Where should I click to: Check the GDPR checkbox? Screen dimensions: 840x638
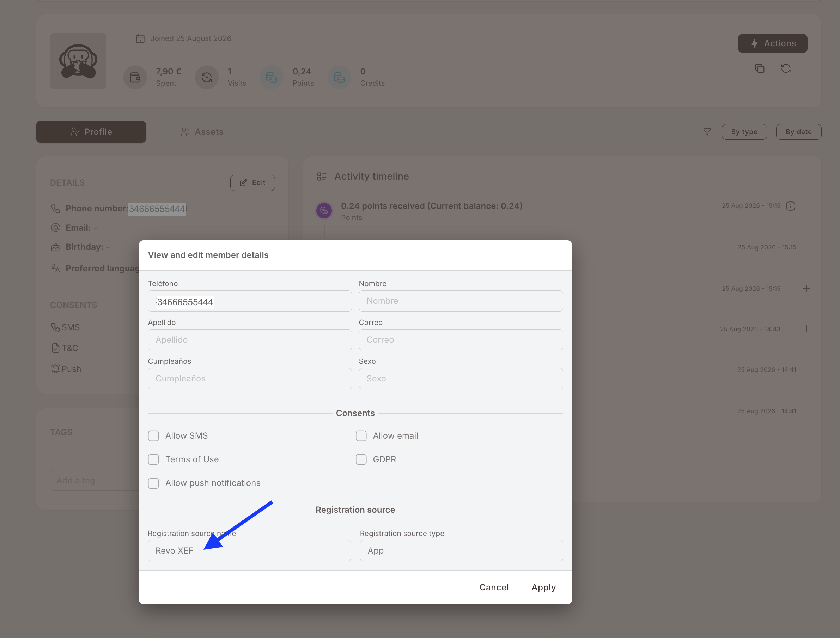click(x=361, y=459)
